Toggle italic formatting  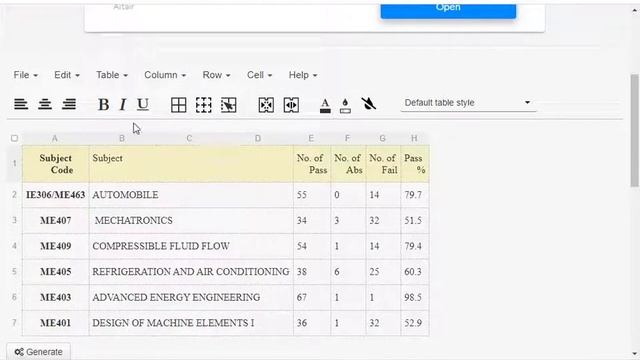coord(122,105)
